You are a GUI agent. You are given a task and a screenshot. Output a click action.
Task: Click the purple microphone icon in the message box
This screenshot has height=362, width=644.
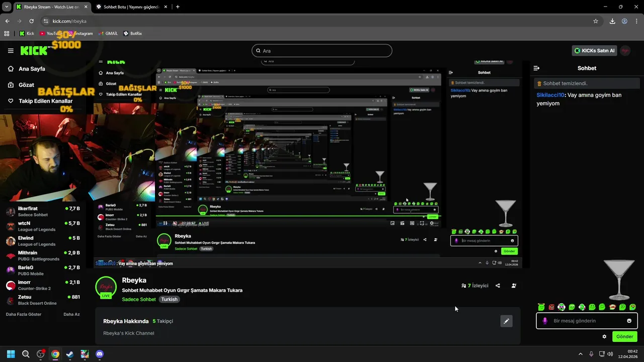pyautogui.click(x=545, y=321)
